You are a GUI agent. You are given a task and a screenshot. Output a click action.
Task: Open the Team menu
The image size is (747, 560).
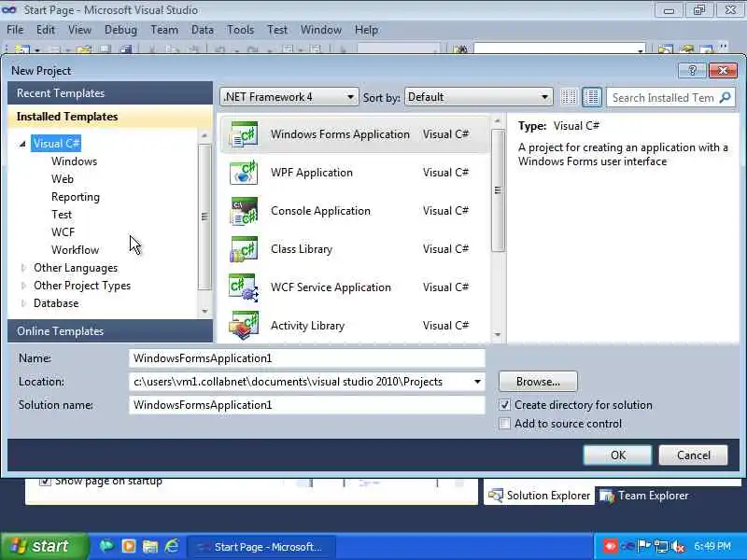164,30
